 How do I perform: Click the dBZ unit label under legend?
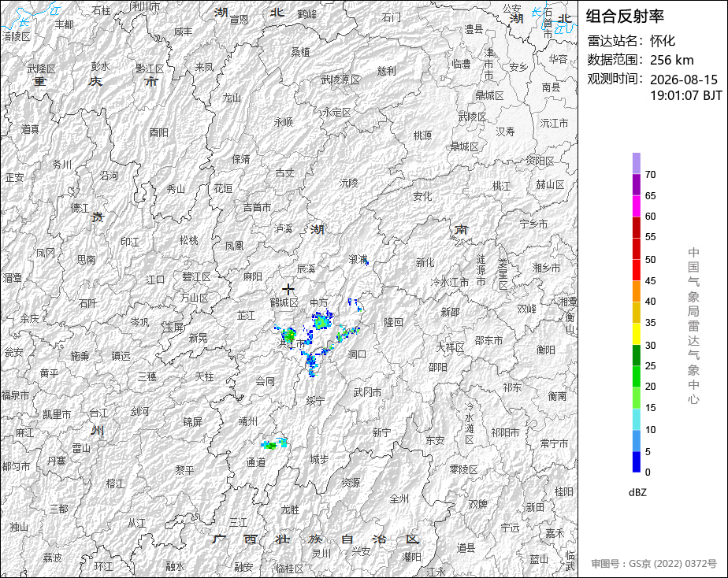[637, 493]
